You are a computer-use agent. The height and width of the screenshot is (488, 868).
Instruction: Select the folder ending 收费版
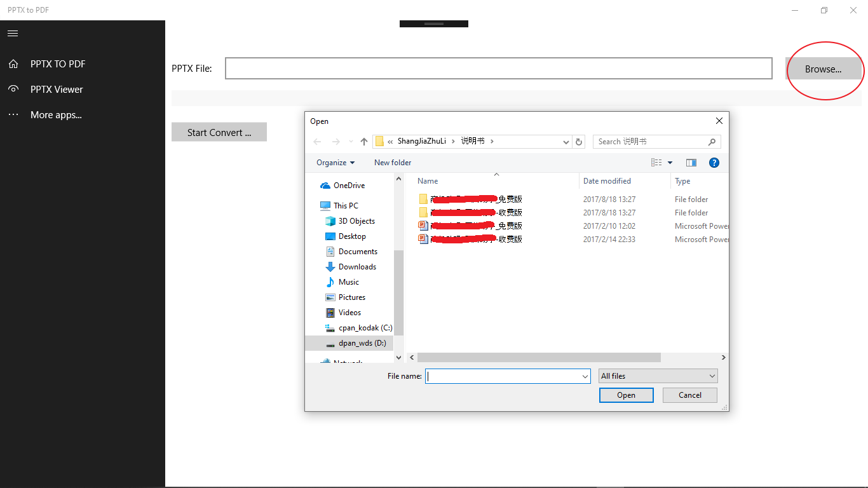470,213
